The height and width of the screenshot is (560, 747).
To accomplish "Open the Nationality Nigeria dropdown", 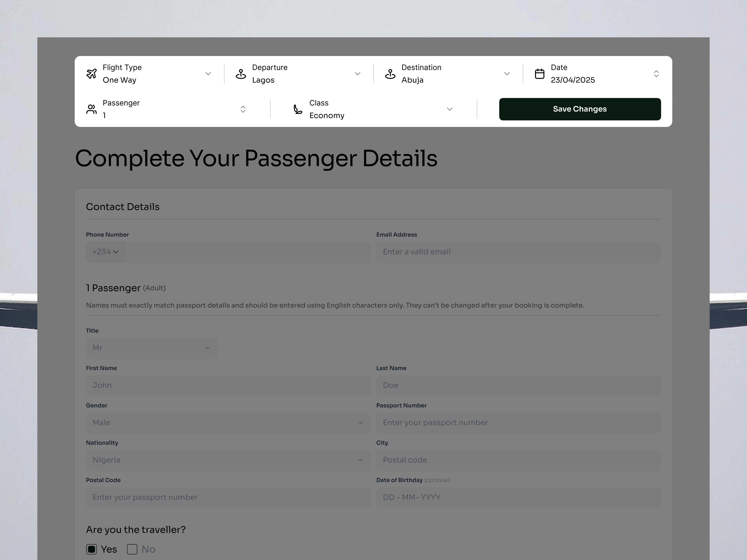I will (x=228, y=460).
